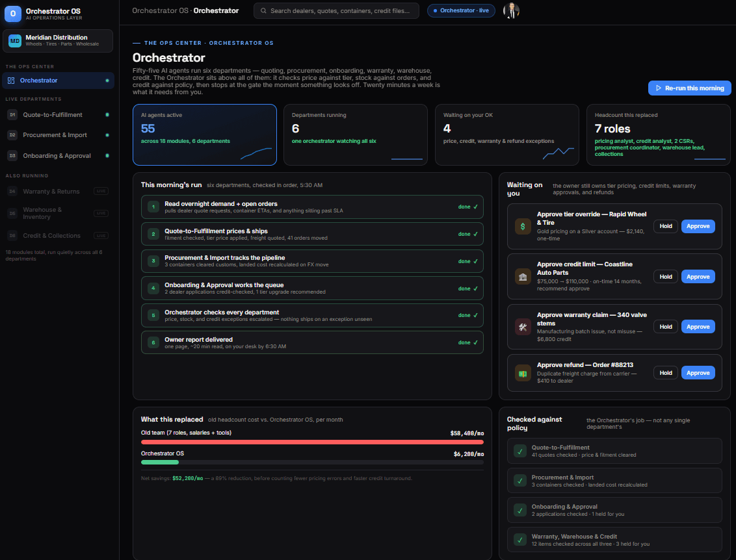This screenshot has width=736, height=560.
Task: Click Re-run this morning button
Action: 690,88
